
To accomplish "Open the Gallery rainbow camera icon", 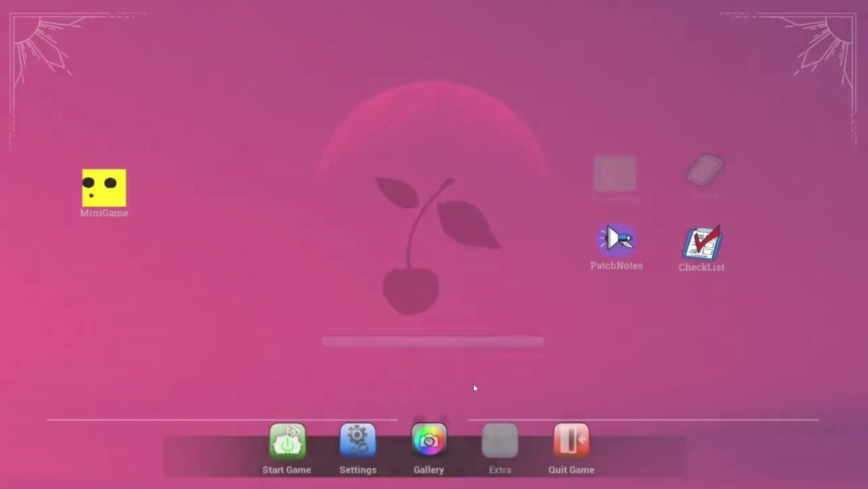I will (x=429, y=441).
